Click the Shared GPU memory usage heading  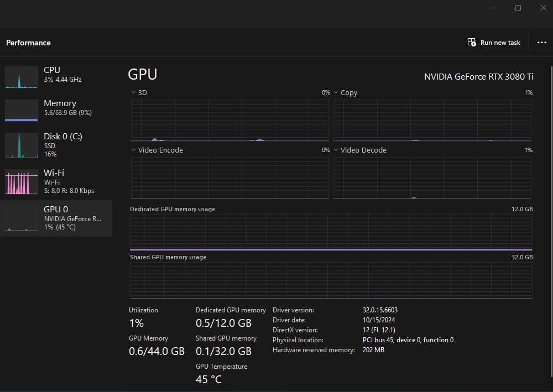click(x=168, y=257)
